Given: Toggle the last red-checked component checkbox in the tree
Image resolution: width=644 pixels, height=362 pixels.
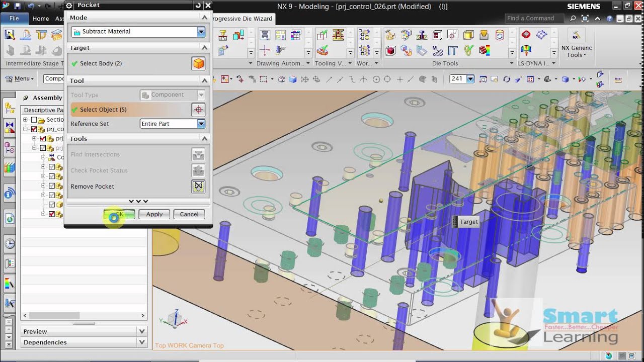Looking at the screenshot, I should 52,214.
